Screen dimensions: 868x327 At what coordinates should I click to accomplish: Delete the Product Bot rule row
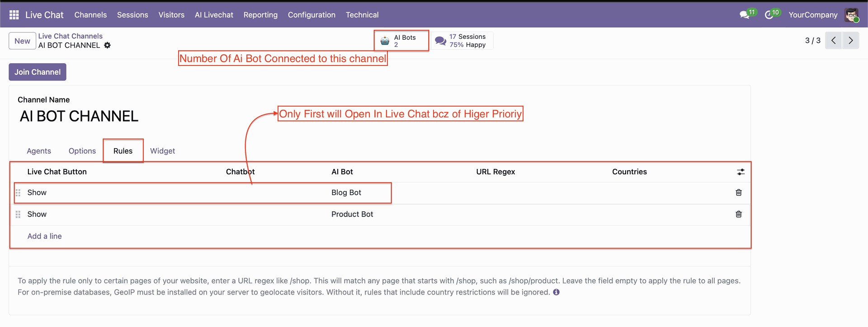tap(739, 214)
